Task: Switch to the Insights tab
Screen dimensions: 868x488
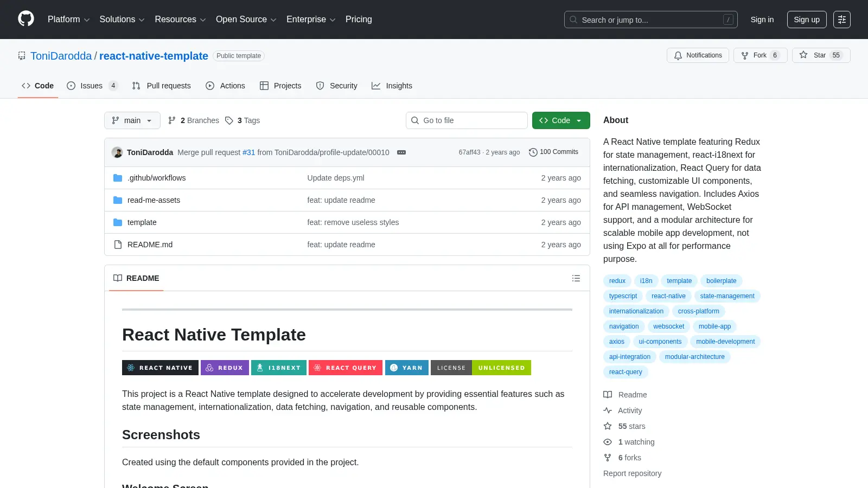Action: (x=392, y=86)
